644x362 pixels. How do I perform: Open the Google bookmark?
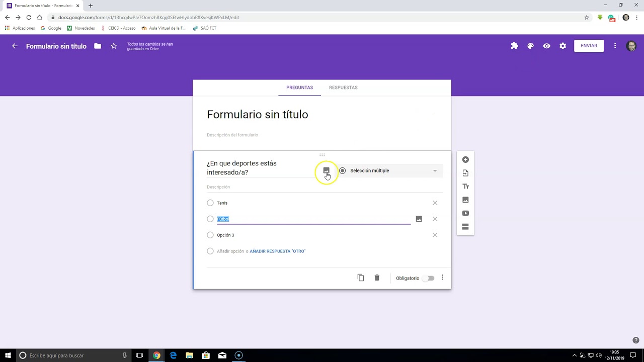(51, 28)
